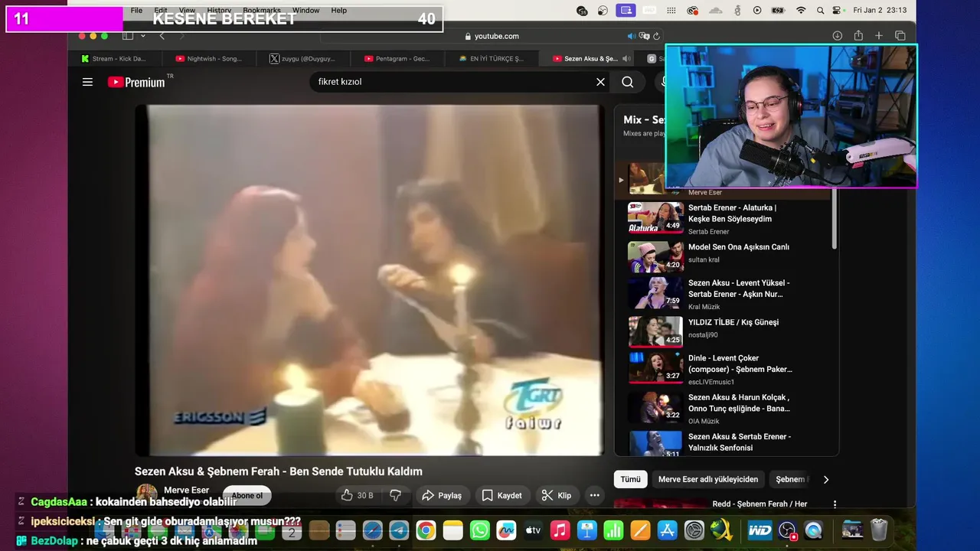Select the Tümü filter chip
The width and height of the screenshot is (980, 551).
click(x=630, y=479)
